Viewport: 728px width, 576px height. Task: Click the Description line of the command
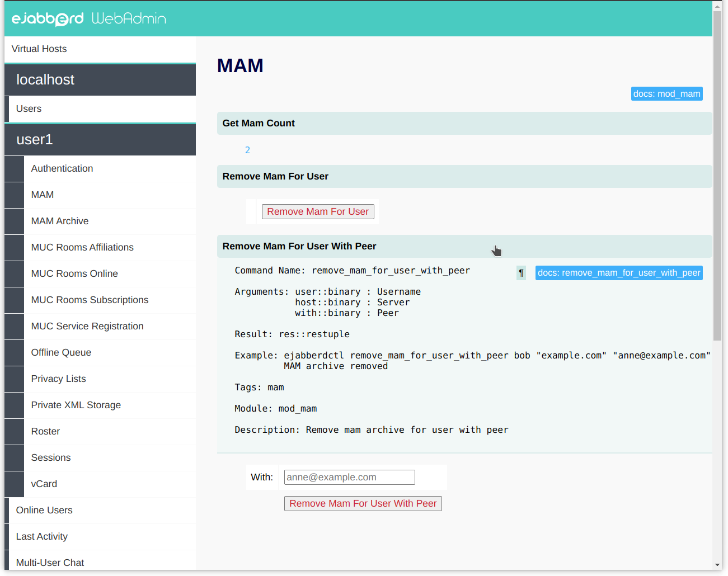point(372,430)
